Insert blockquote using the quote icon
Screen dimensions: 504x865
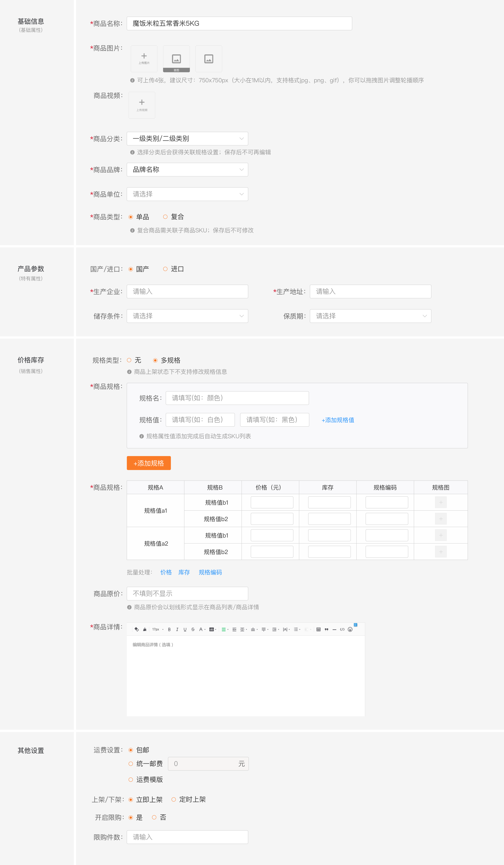click(326, 630)
